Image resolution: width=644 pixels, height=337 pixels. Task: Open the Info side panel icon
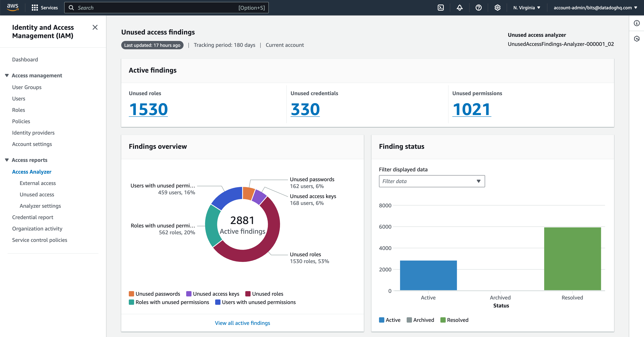tap(636, 23)
